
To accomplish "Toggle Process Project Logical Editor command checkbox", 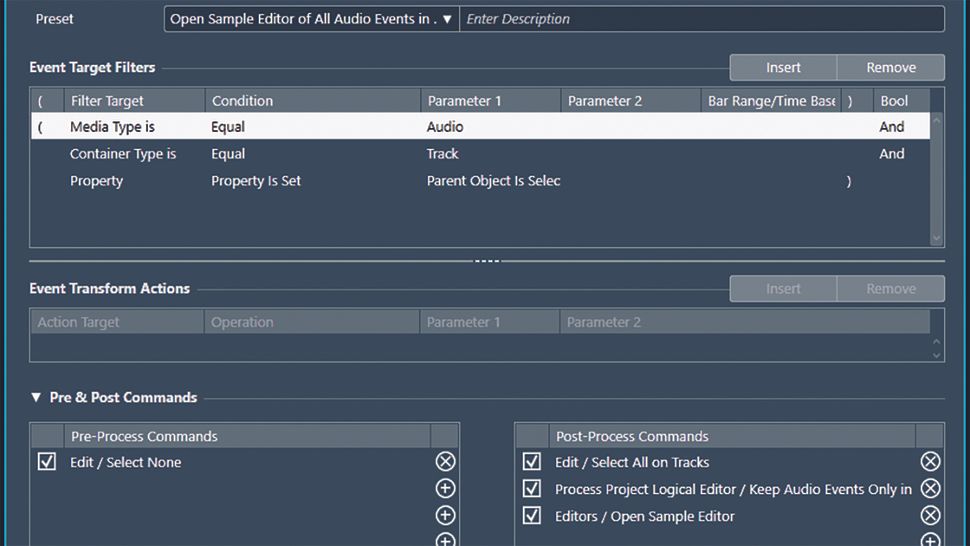I will (531, 488).
